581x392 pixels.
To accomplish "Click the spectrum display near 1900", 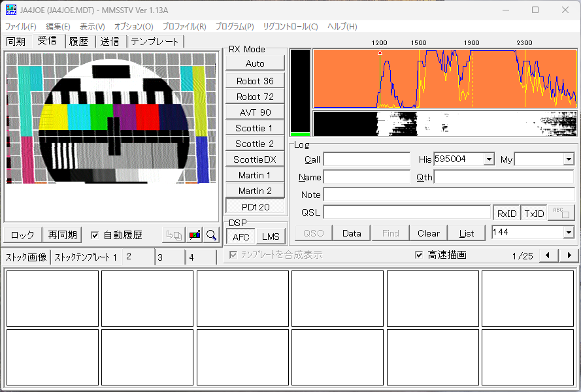I will [471, 78].
